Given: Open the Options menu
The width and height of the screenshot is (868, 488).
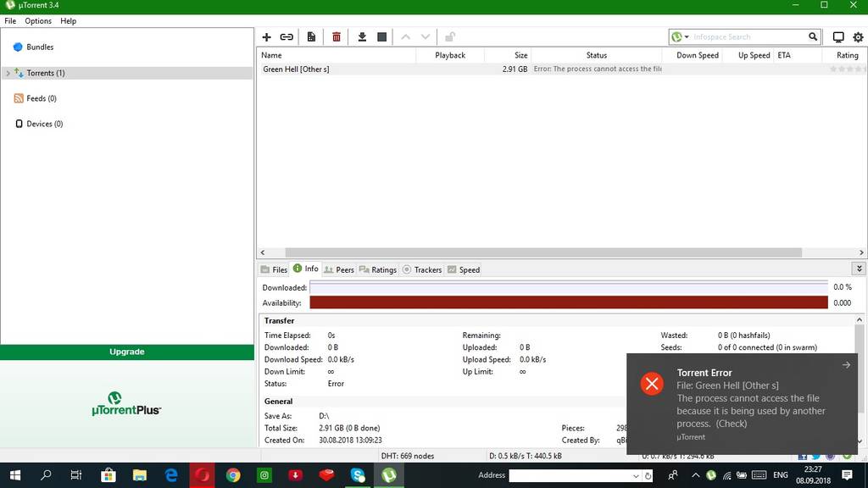Looking at the screenshot, I should pyautogui.click(x=38, y=21).
